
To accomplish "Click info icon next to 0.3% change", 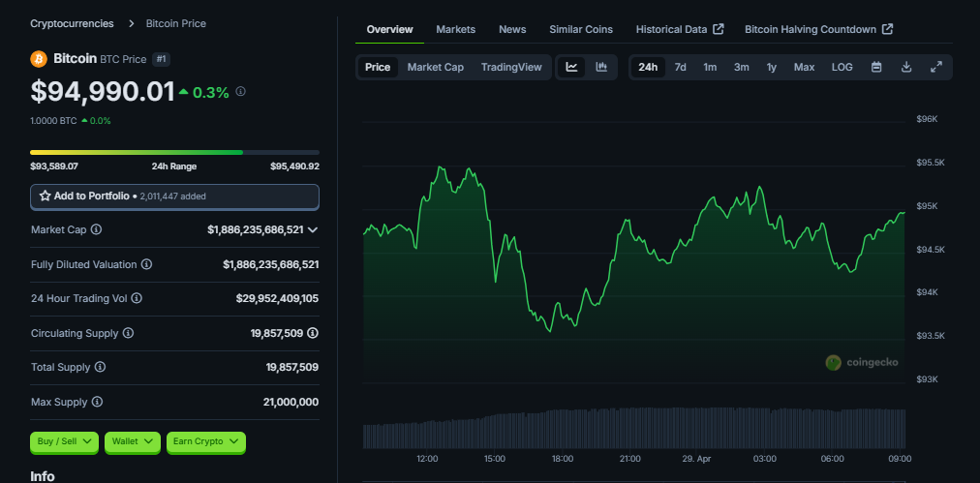I will (x=240, y=92).
